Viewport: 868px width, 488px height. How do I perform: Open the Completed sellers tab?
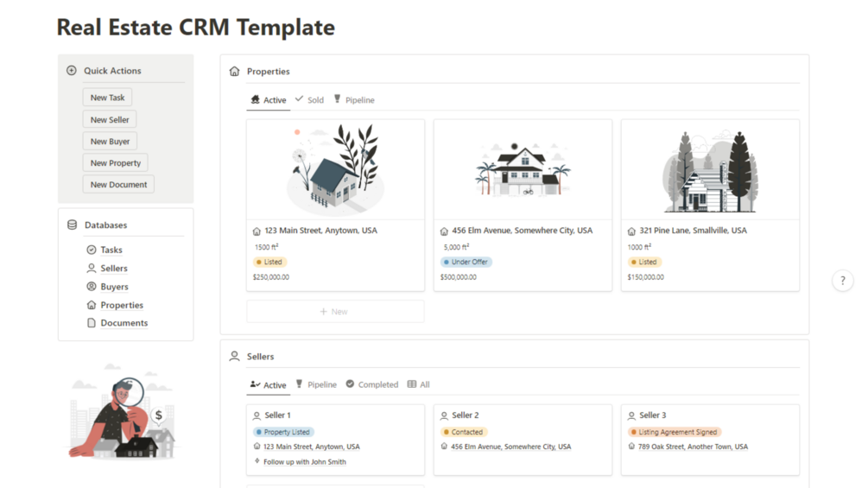coord(372,385)
